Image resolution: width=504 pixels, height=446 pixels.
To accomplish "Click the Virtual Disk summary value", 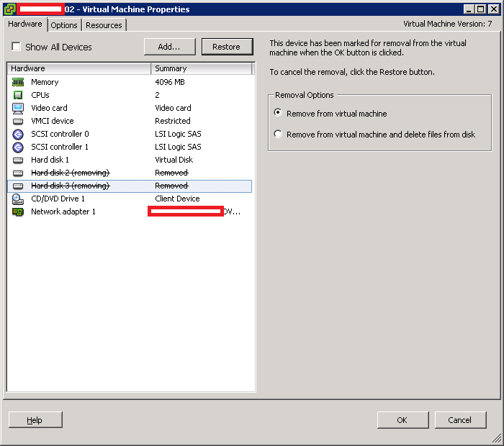I will click(174, 160).
